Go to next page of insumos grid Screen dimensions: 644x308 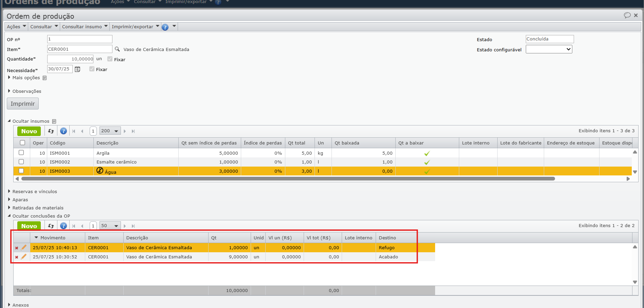click(x=125, y=131)
